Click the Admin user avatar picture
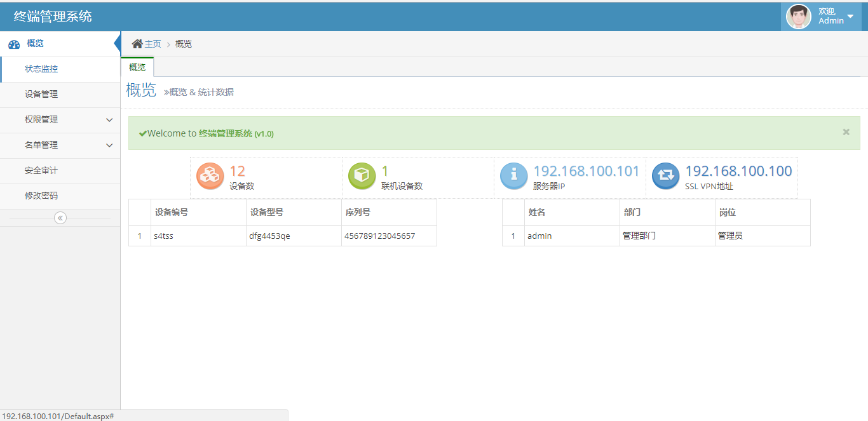 coord(798,17)
